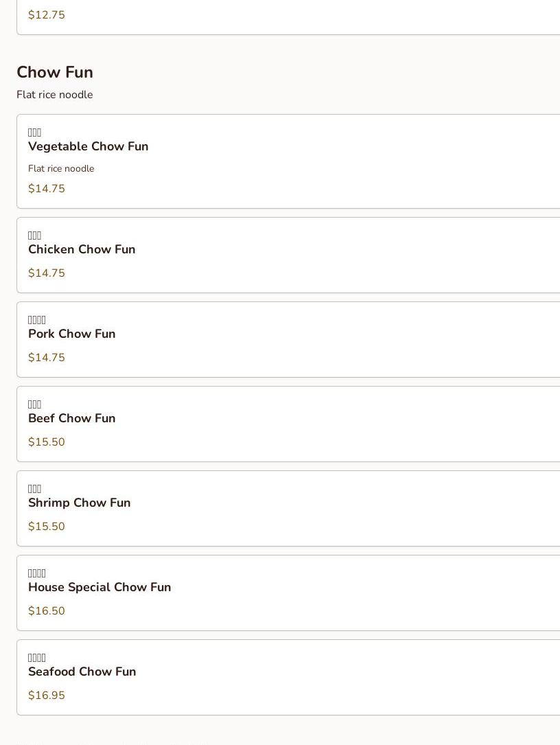Open the Beef Chow Fun item
This screenshot has width=560, height=745.
click(71, 418)
